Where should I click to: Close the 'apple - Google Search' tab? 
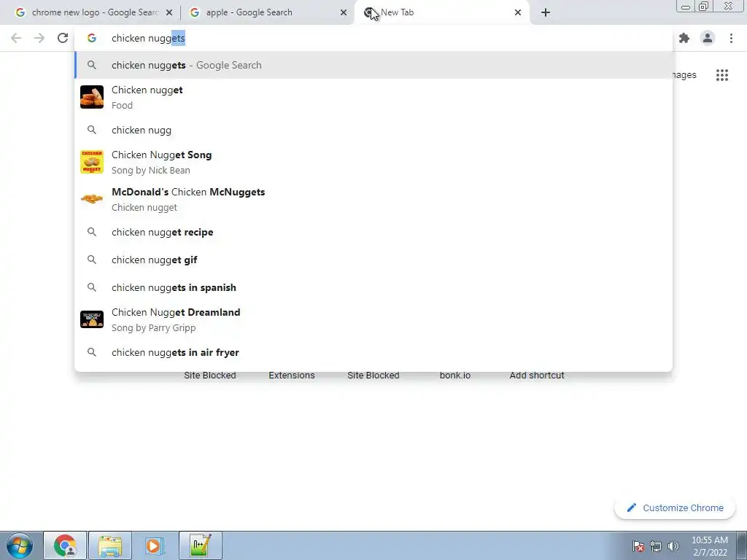click(343, 12)
